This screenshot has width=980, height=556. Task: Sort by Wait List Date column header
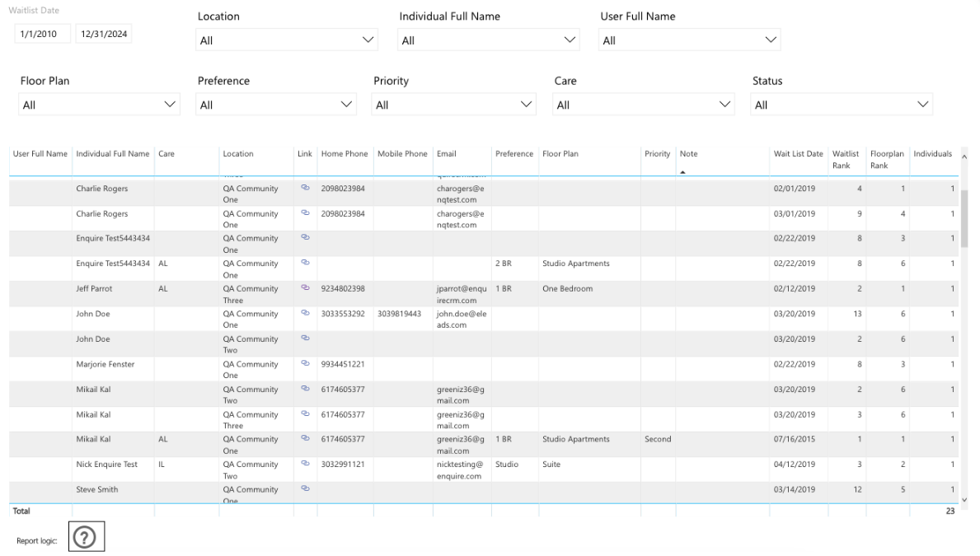pos(798,154)
